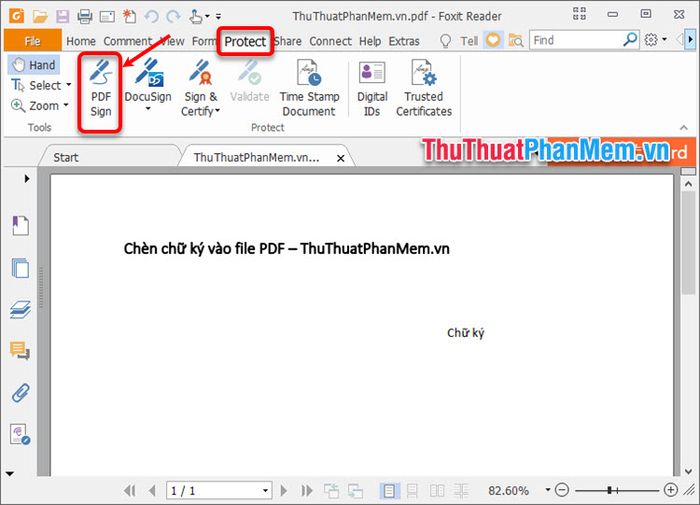Open the File menu
700x505 pixels.
tap(33, 41)
